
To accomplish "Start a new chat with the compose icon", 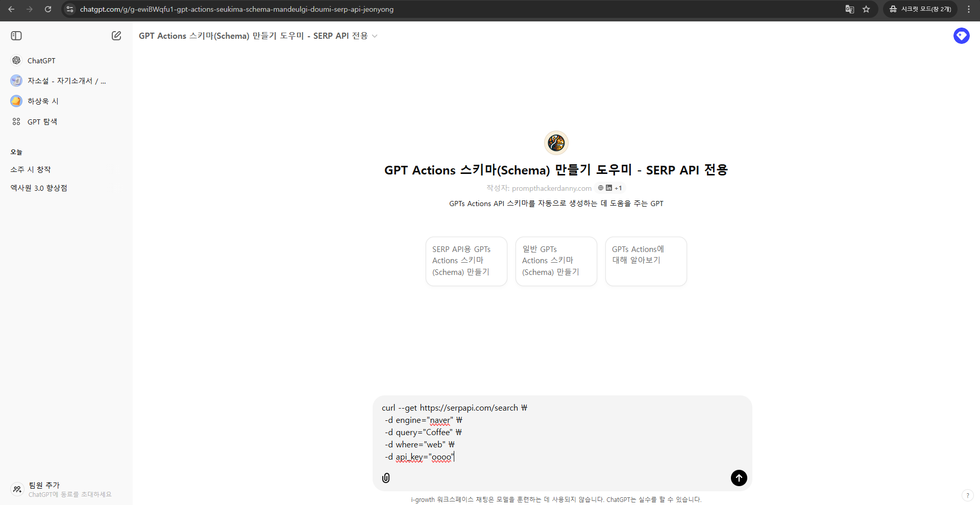I will pos(116,36).
